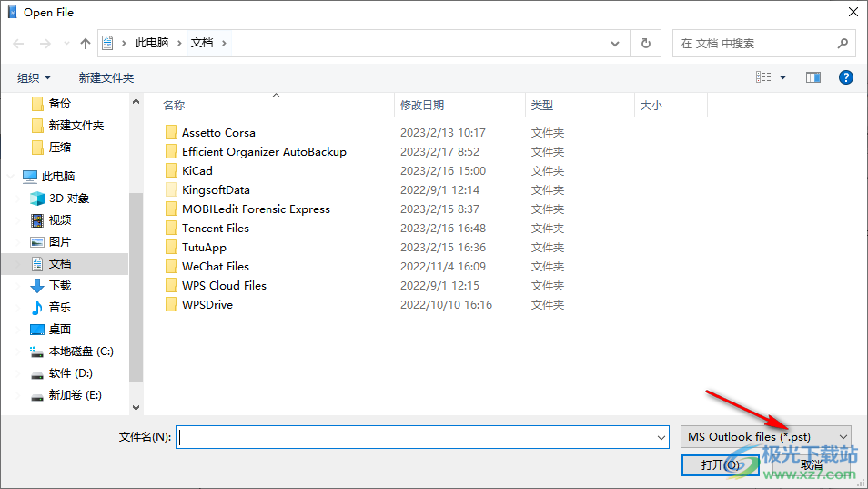Open the file name history dropdown
868x489 pixels.
tap(661, 437)
